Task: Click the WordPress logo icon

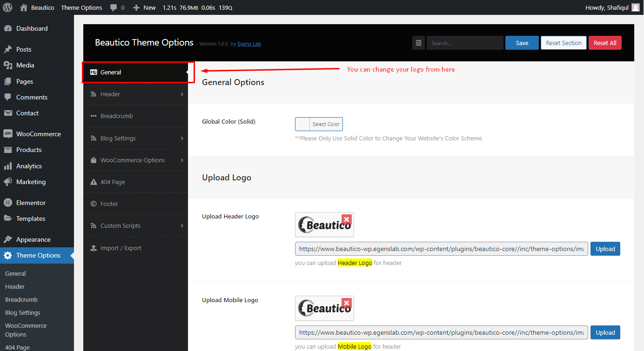Action: pyautogui.click(x=7, y=7)
